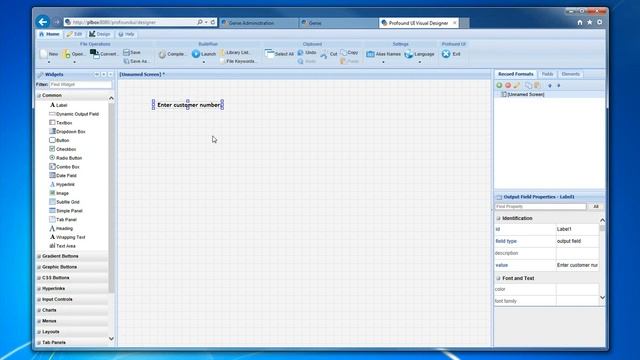
Task: Switch to the Home ribbon tab
Action: (49, 34)
